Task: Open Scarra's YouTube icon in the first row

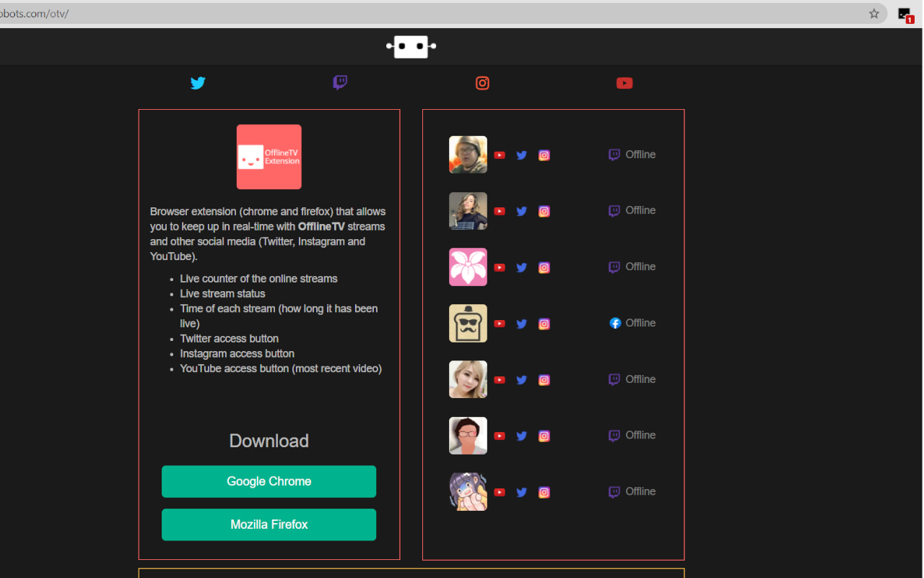Action: coord(500,155)
